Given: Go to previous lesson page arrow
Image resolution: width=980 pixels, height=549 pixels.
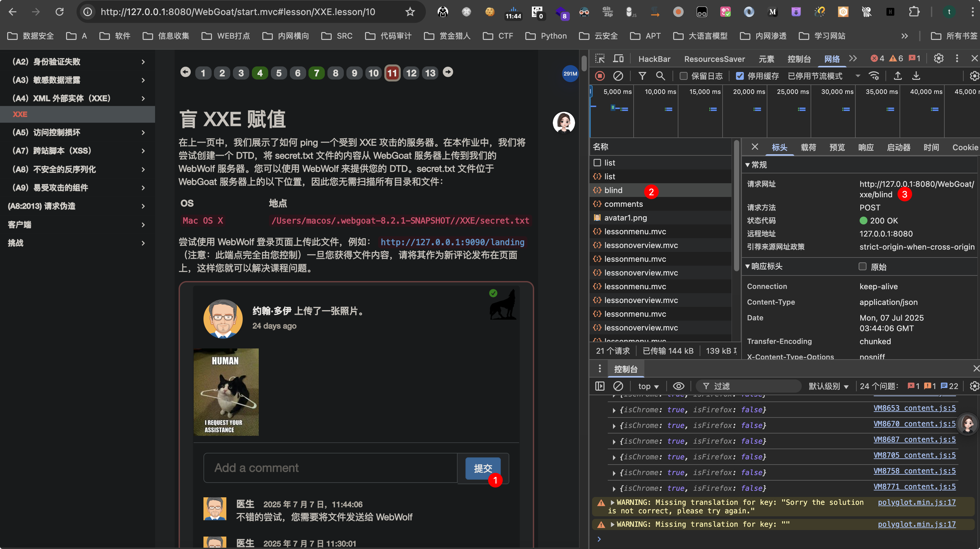Looking at the screenshot, I should (x=185, y=72).
